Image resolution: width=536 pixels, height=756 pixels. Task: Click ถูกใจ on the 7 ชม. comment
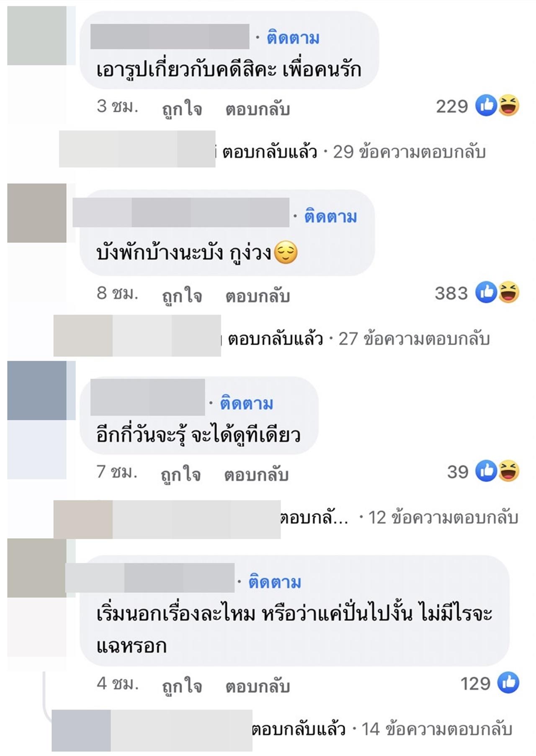(181, 475)
